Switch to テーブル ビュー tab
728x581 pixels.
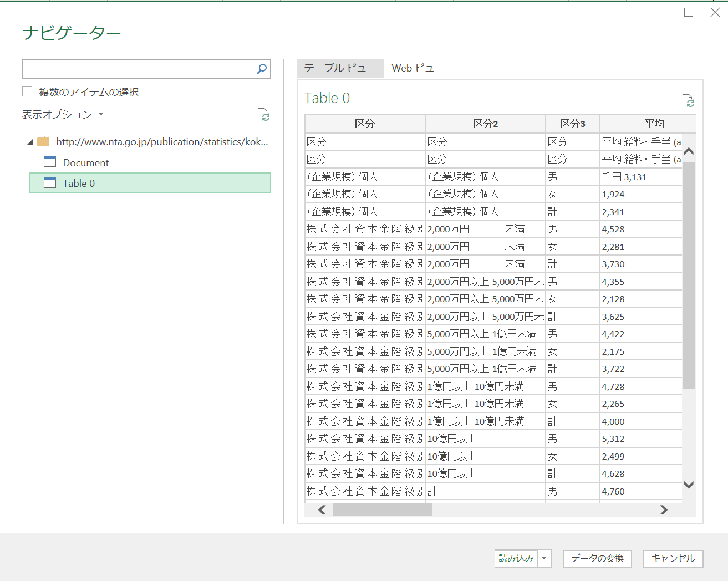(340, 68)
